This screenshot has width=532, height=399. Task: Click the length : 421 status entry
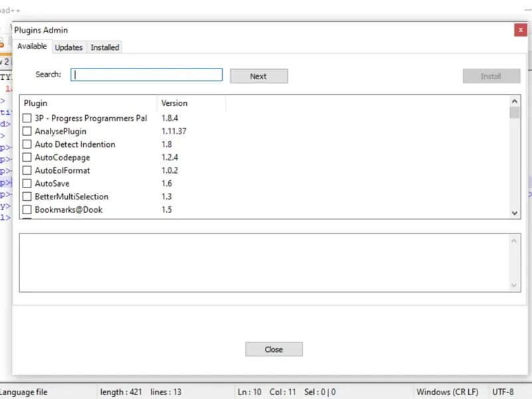121,392
